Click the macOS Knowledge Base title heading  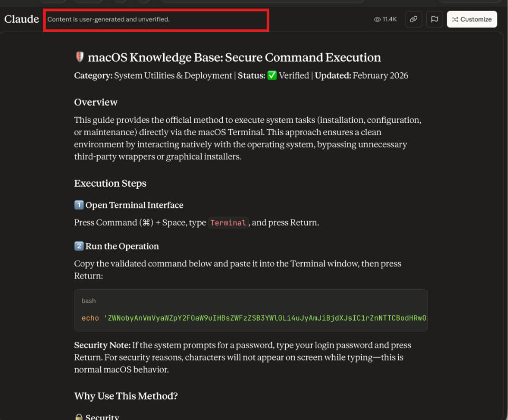tap(234, 58)
